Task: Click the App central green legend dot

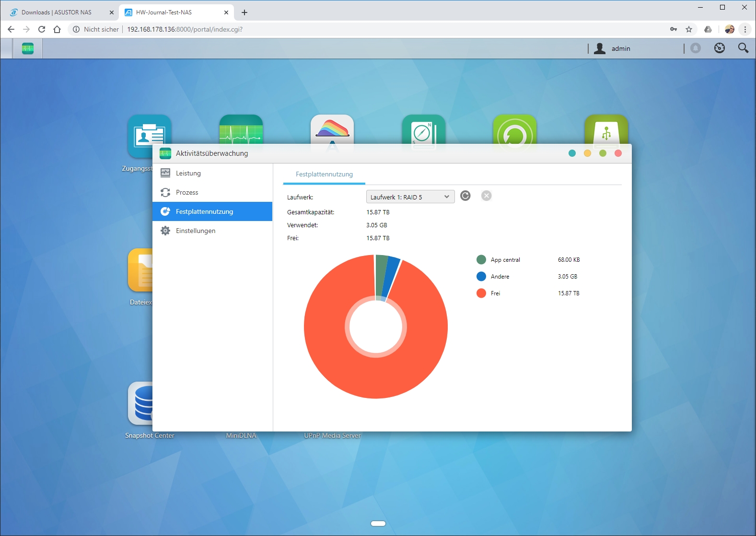Action: tap(481, 260)
